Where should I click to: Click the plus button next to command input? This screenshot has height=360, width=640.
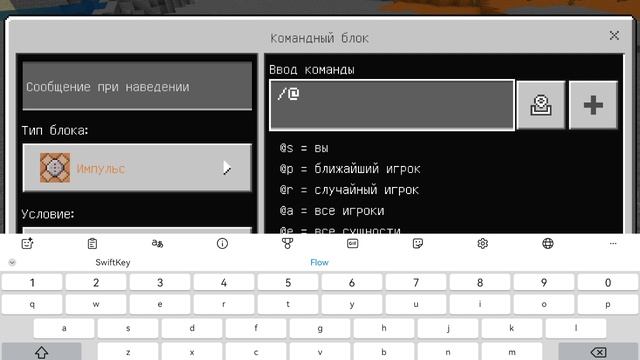click(593, 105)
